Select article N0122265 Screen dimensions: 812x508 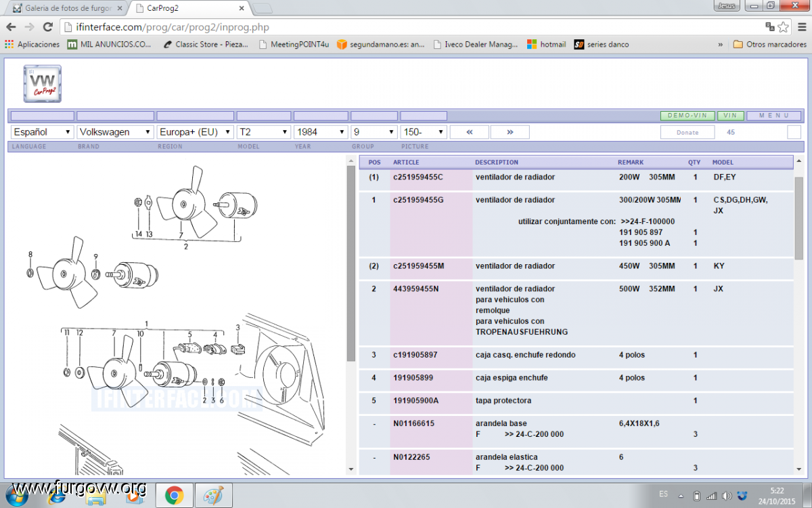click(x=411, y=457)
